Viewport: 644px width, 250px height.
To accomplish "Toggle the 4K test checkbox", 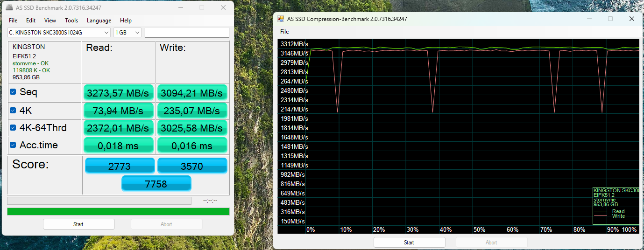I will [13, 111].
